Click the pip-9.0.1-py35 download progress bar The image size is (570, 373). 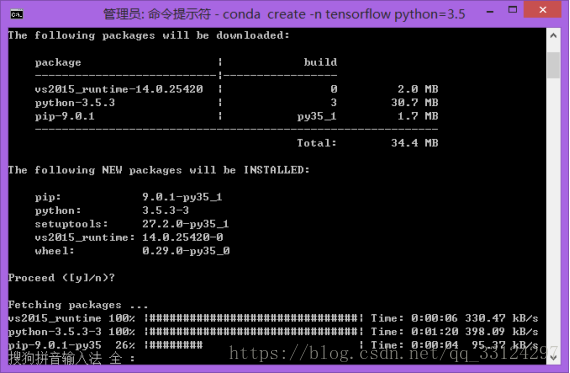254,345
